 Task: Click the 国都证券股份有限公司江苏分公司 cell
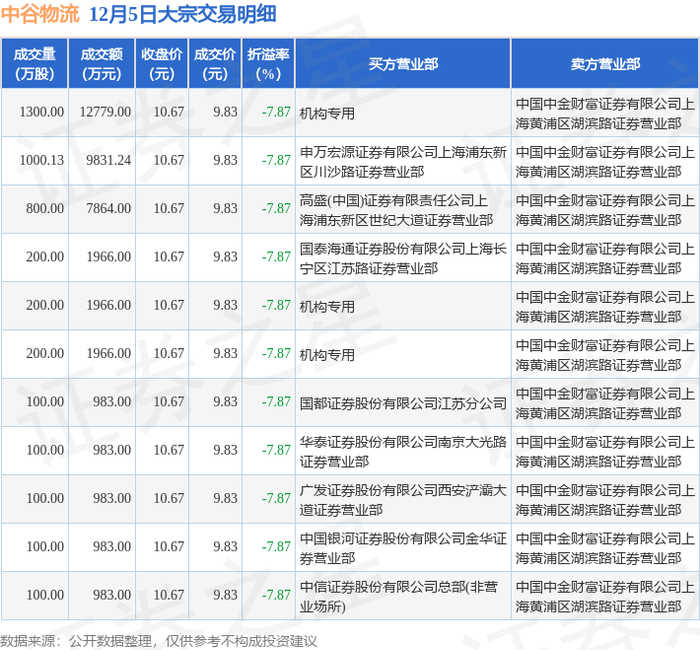click(x=403, y=404)
